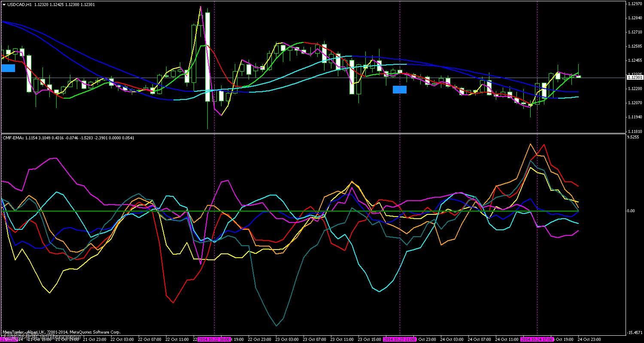Click the 22 Oct 23:00 time label

point(259,339)
